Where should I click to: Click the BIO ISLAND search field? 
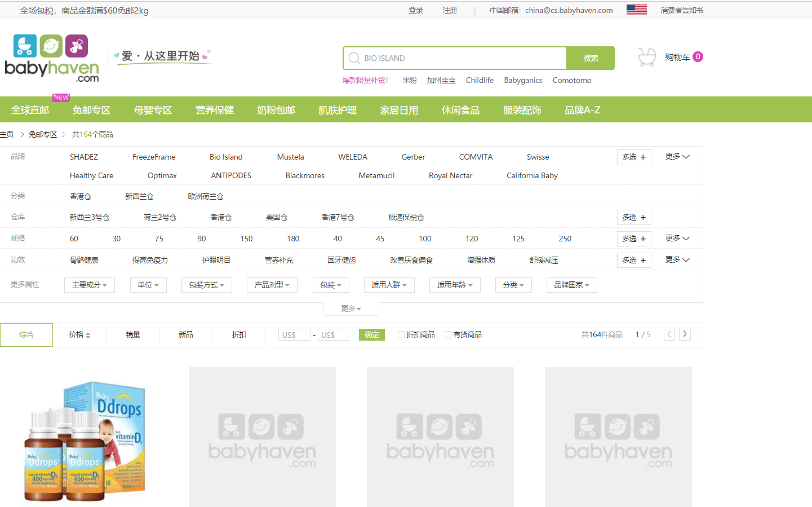click(x=455, y=58)
